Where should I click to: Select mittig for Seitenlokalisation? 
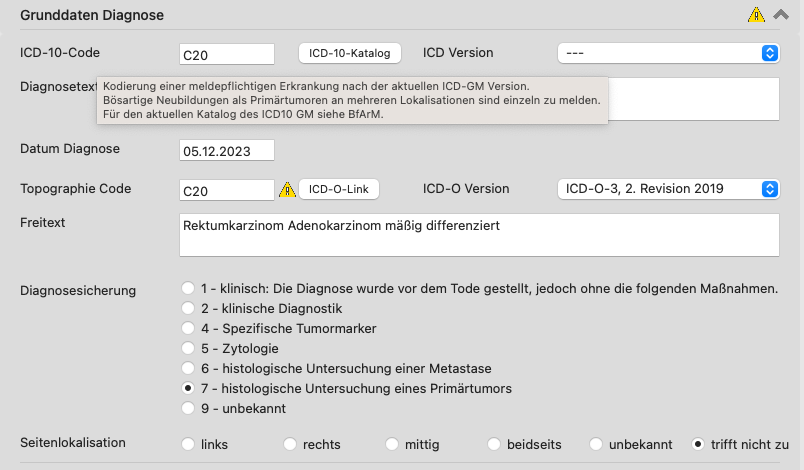[x=392, y=444]
